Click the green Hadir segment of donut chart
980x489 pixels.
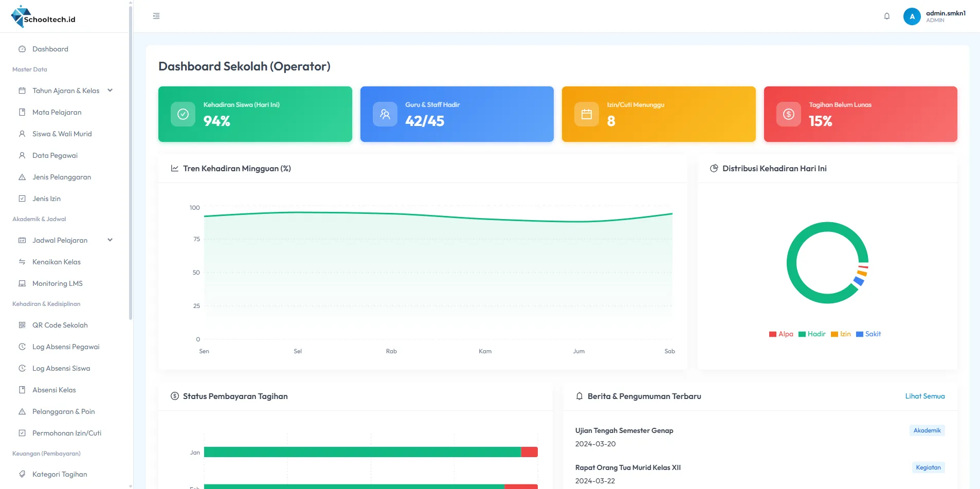click(x=792, y=263)
